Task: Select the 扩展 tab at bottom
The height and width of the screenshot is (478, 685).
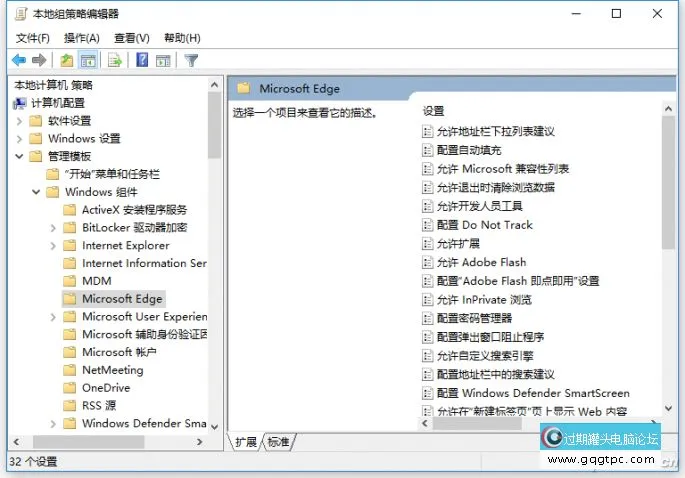Action: [x=245, y=442]
